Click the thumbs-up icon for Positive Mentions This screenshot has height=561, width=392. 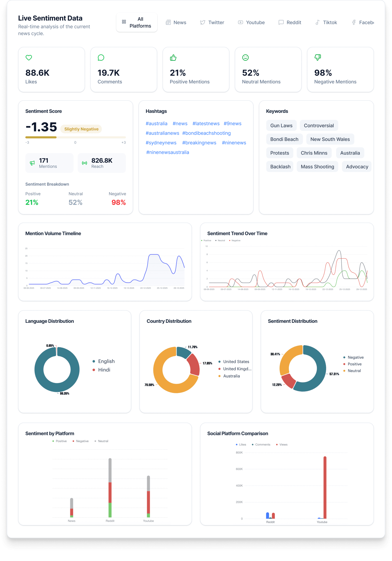click(173, 58)
